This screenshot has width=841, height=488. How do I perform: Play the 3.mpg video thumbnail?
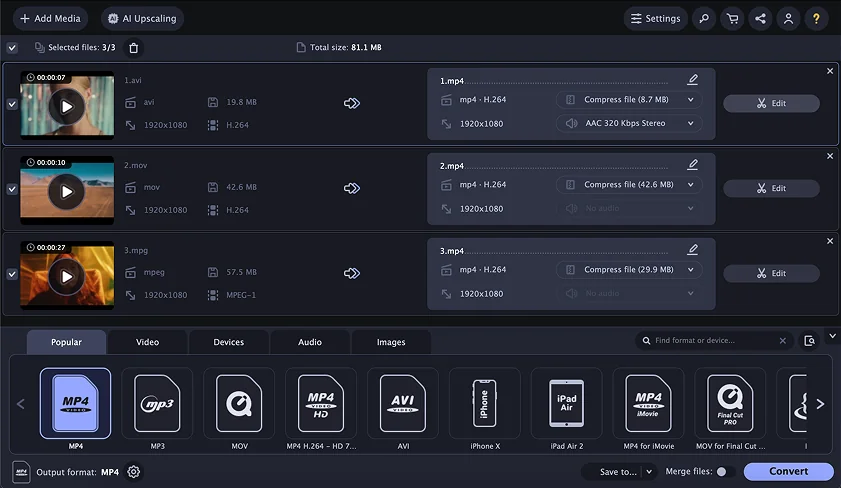(67, 276)
